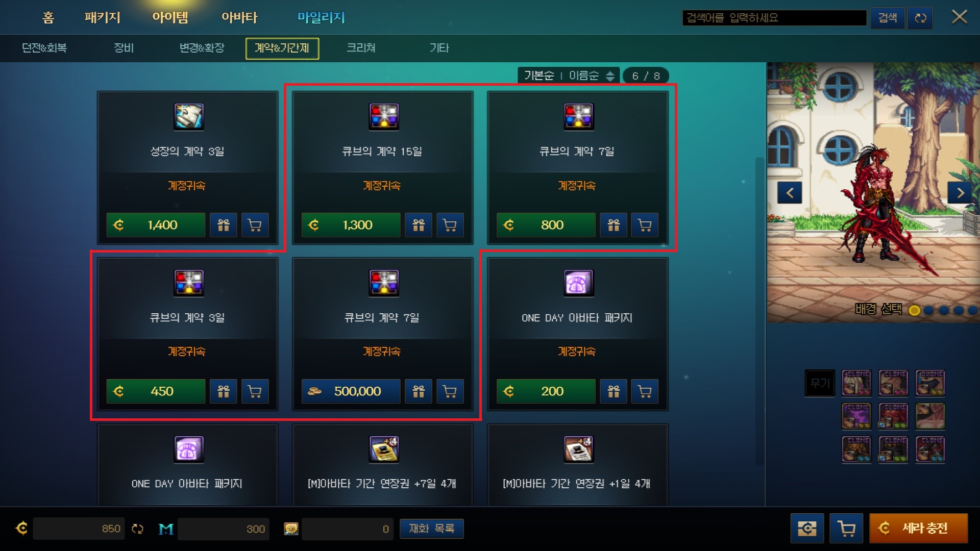Add 큐브의 계약 15일 to the cart
Screen dimensions: 980x551
point(450,225)
